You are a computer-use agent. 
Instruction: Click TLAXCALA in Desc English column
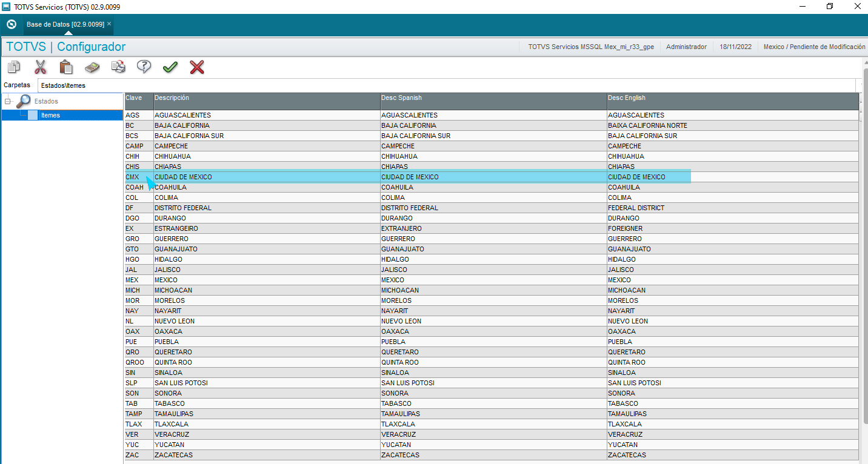733,424
